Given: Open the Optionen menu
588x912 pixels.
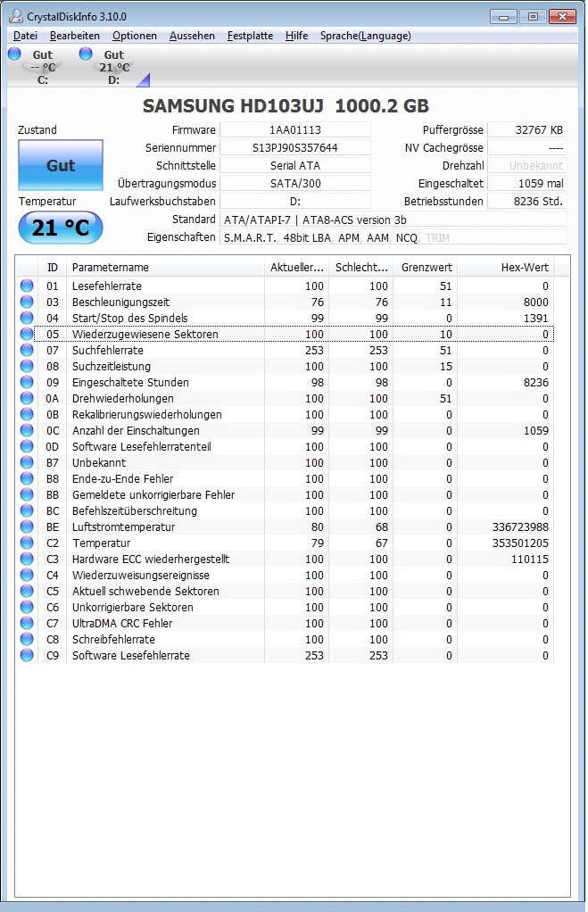Looking at the screenshot, I should coord(135,36).
